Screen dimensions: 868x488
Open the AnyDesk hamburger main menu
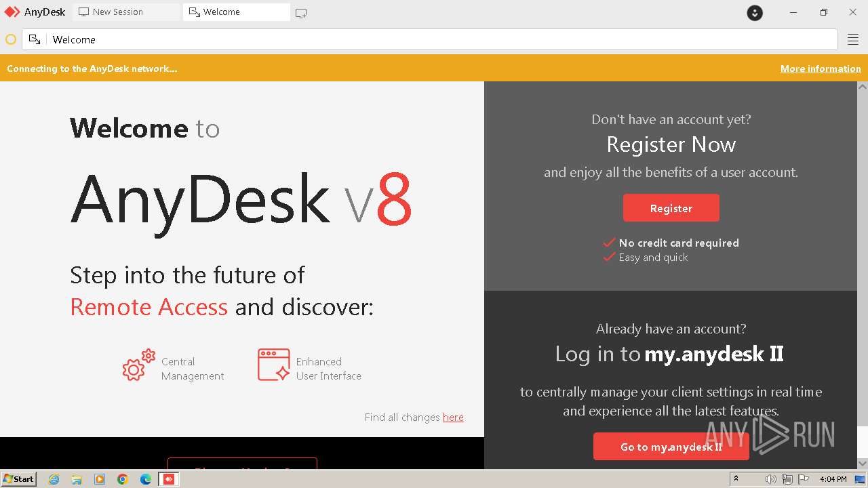(x=853, y=40)
